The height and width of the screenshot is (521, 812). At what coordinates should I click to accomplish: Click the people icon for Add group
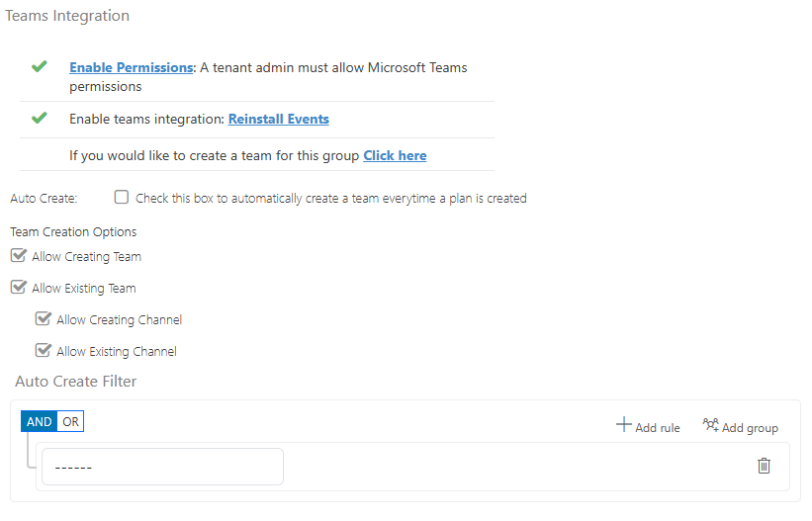click(710, 425)
